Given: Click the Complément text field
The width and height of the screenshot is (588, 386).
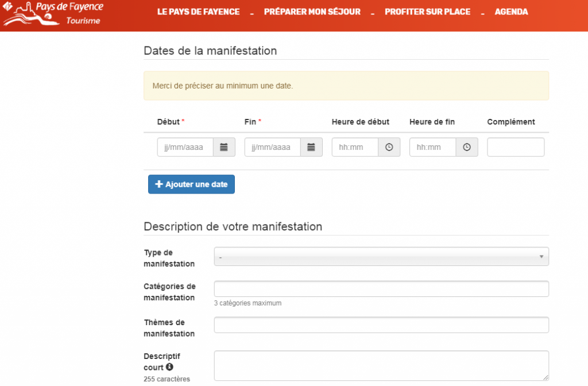Looking at the screenshot, I should tap(516, 147).
